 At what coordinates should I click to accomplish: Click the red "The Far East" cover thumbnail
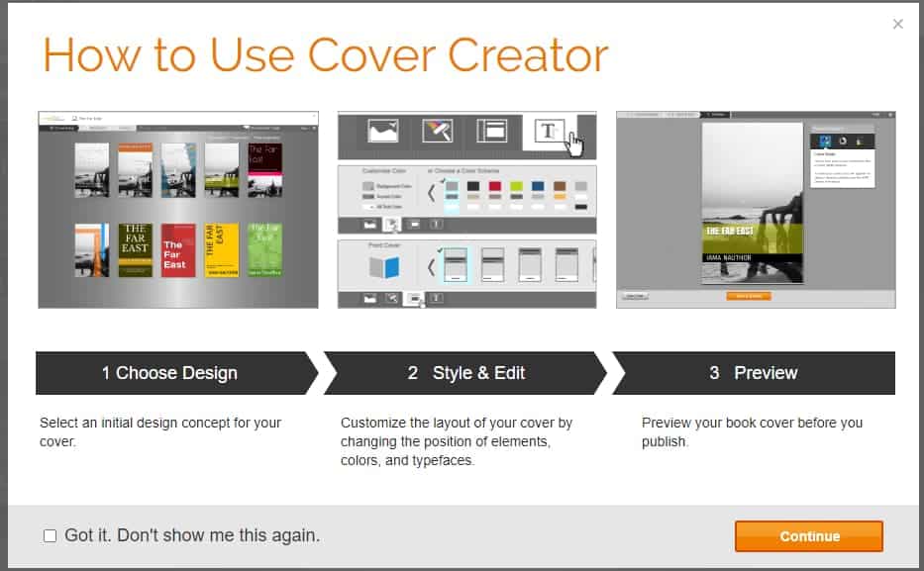(x=174, y=250)
